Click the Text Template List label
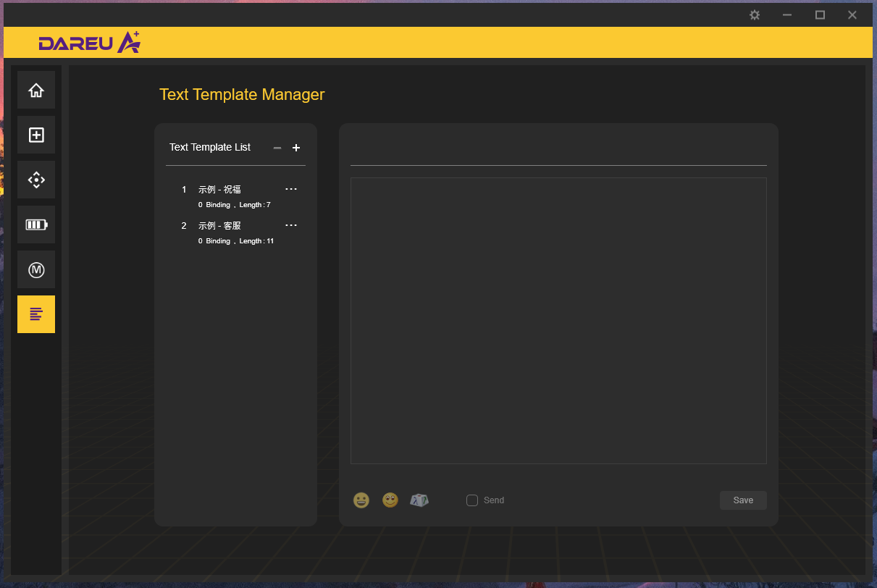Viewport: 877px width, 588px height. pos(210,147)
